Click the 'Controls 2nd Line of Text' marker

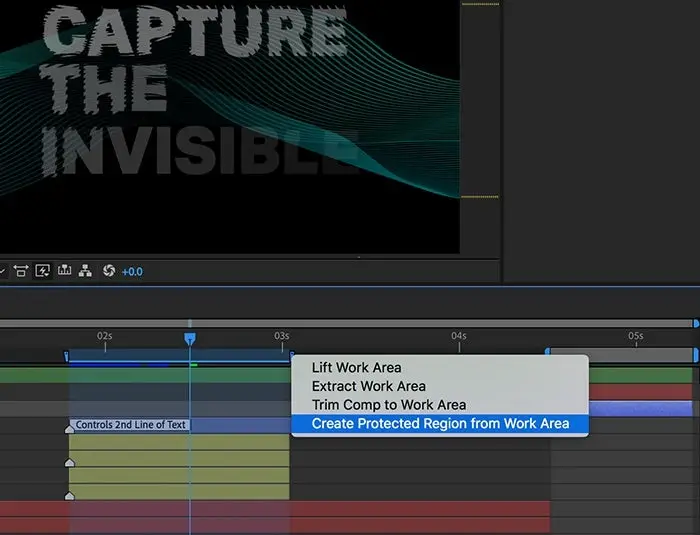click(130, 425)
